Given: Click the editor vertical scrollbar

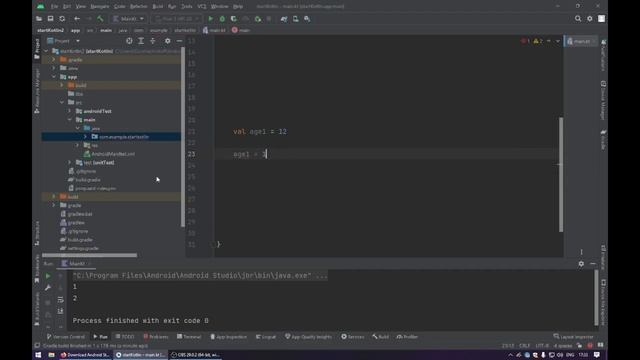Looking at the screenshot, I should (x=561, y=174).
